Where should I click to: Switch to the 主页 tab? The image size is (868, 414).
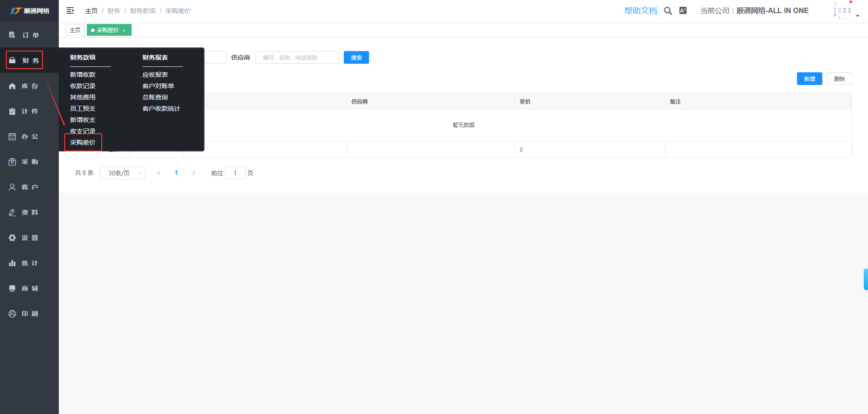click(75, 30)
